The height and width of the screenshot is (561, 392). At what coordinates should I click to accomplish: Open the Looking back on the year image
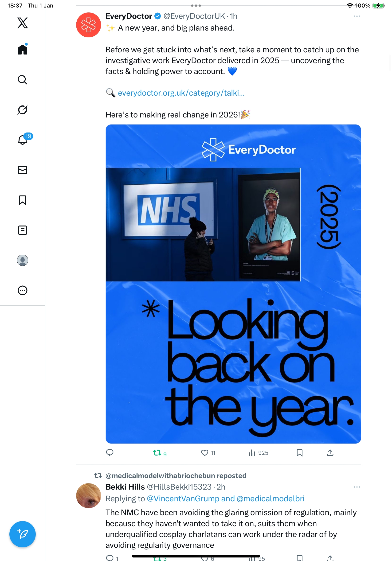[233, 284]
